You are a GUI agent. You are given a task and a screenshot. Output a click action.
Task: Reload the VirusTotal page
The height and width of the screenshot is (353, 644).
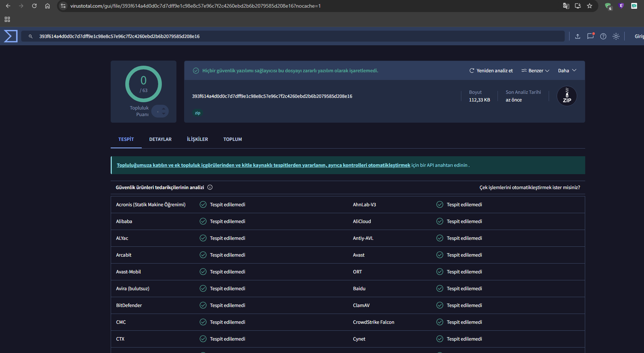34,6
